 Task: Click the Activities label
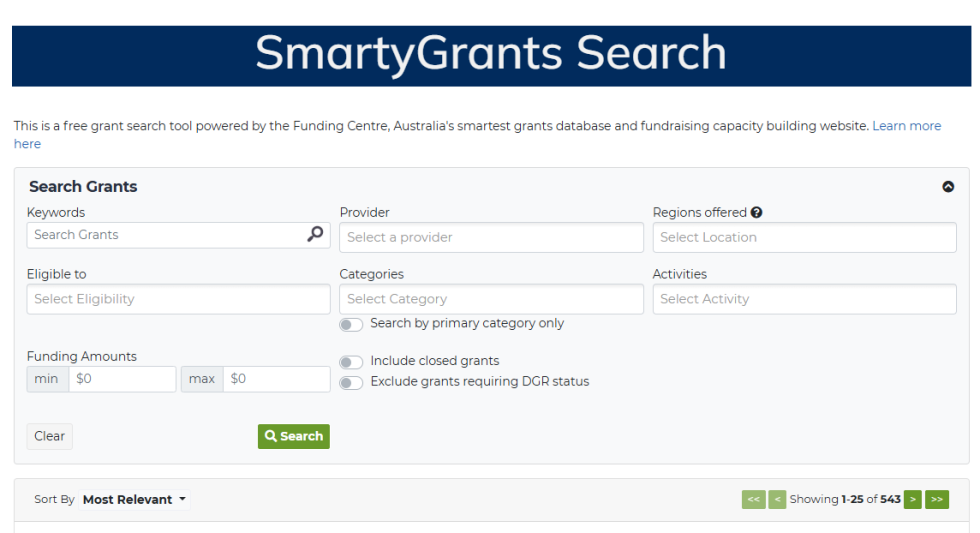pyautogui.click(x=679, y=274)
